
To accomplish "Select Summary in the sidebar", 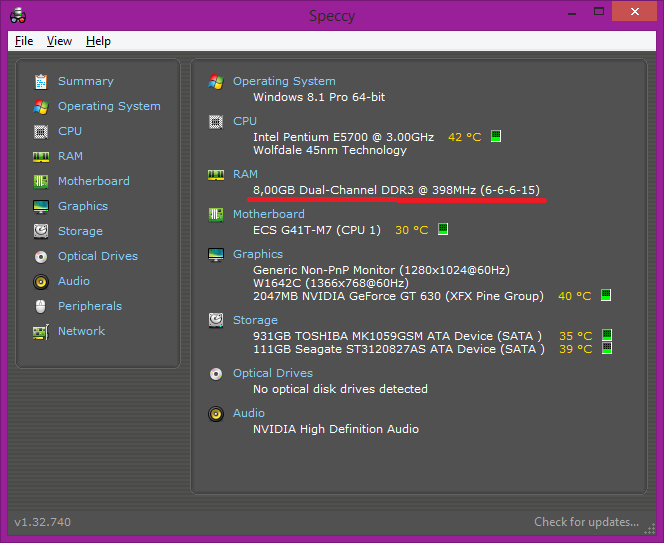I will (x=86, y=81).
